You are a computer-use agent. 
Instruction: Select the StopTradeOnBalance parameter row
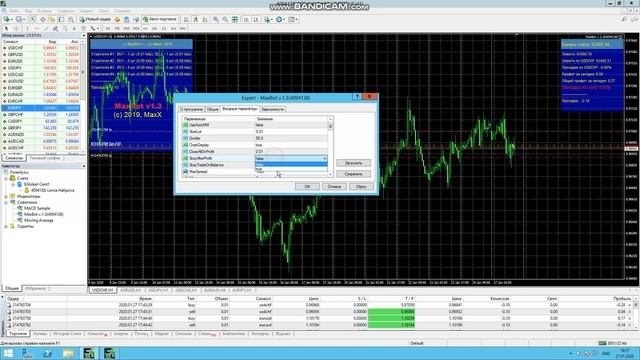(218, 165)
